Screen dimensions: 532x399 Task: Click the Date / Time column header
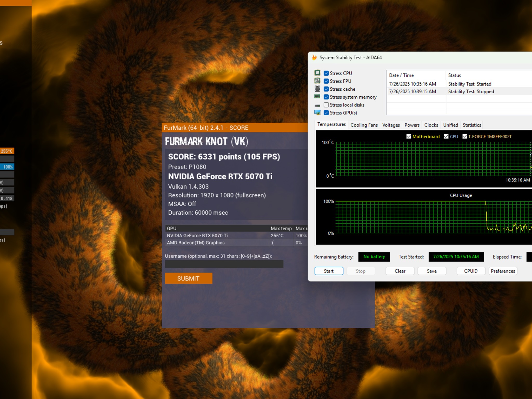coord(416,75)
